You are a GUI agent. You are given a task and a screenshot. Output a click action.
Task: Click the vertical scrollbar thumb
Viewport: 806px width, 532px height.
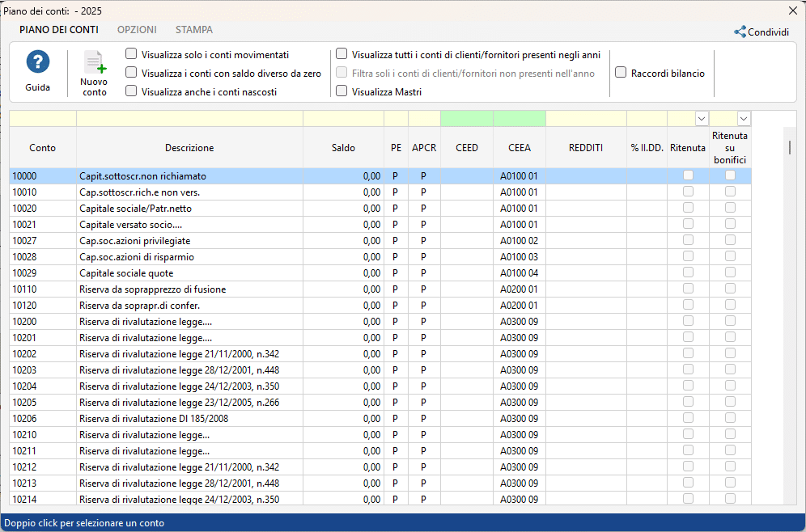790,147
